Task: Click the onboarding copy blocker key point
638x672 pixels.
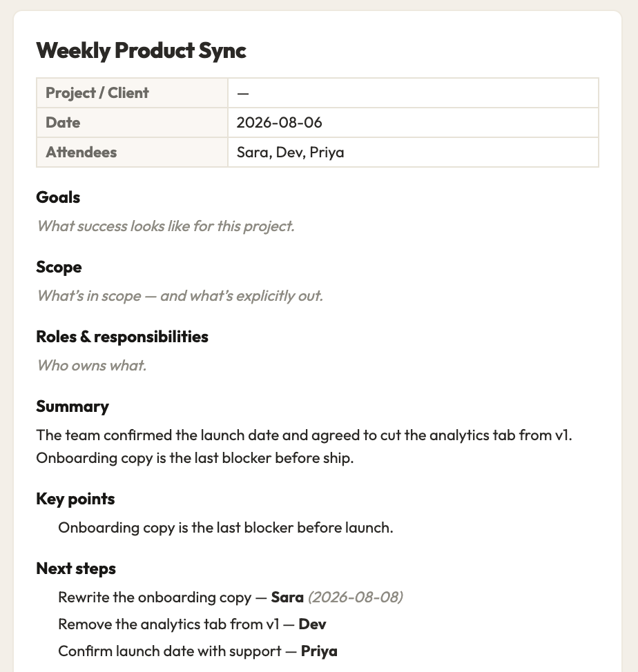Action: click(226, 528)
